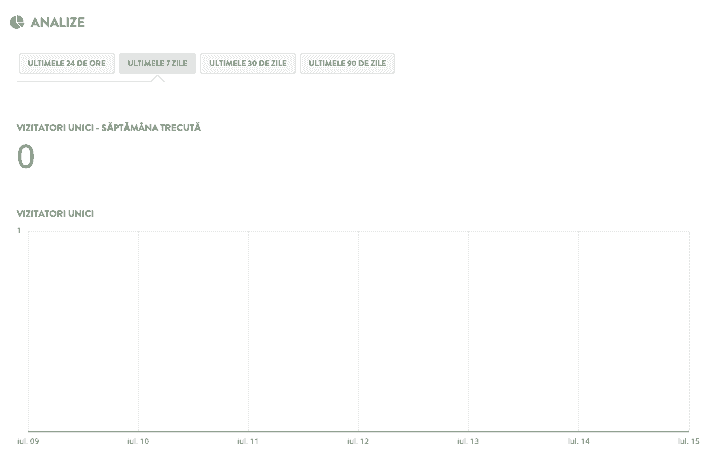Click the iul. 11 axis label
The height and width of the screenshot is (457, 717).
248,441
